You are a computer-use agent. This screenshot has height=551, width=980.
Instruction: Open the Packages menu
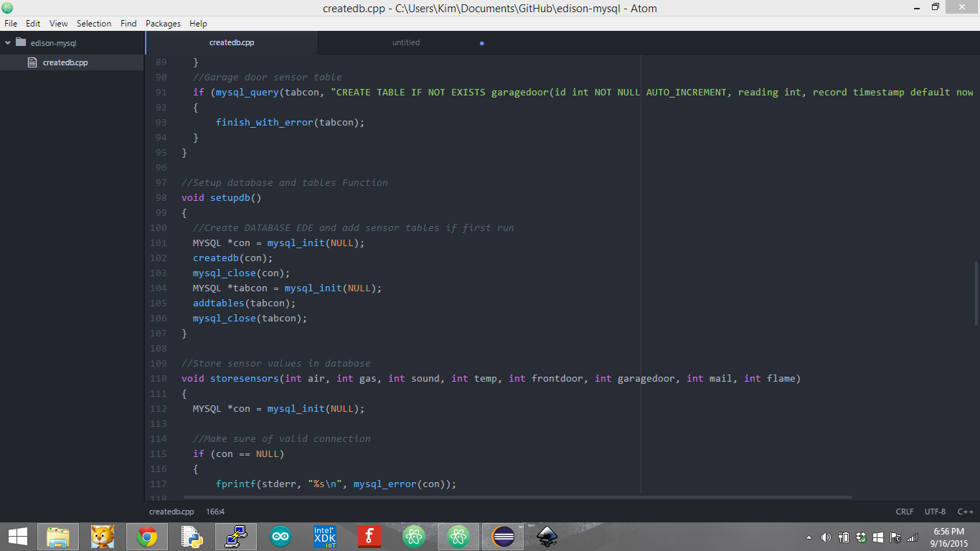163,24
